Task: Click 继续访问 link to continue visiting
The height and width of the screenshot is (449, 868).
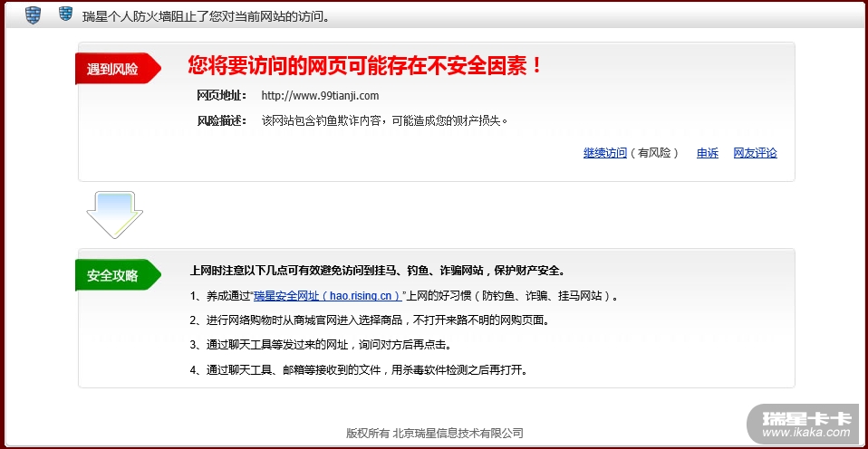Action: (605, 153)
